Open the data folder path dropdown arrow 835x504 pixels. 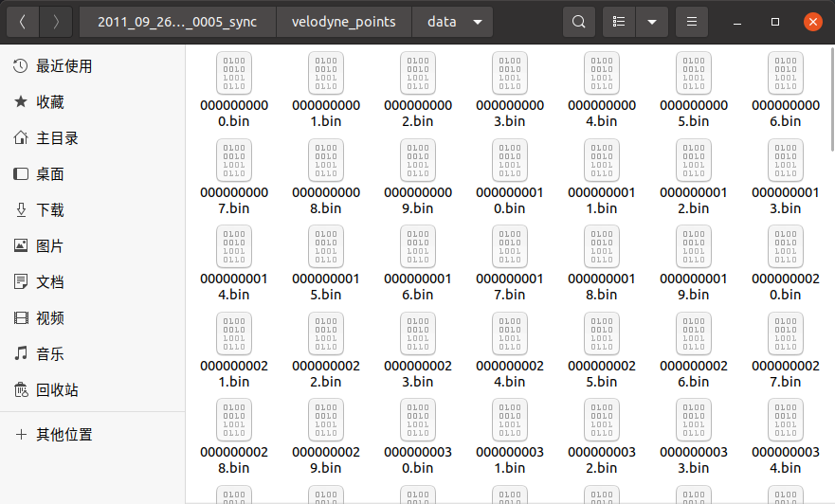(478, 22)
